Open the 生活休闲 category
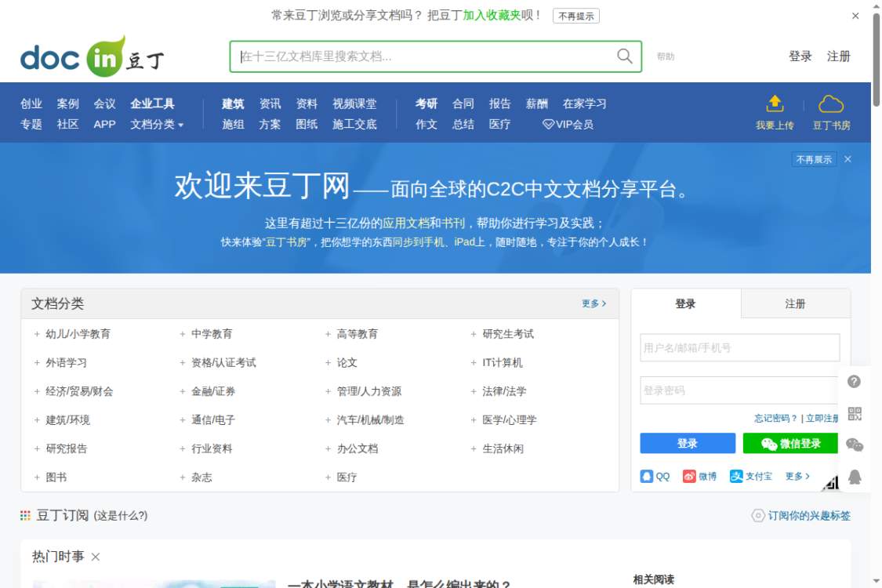882x588 pixels. (503, 449)
